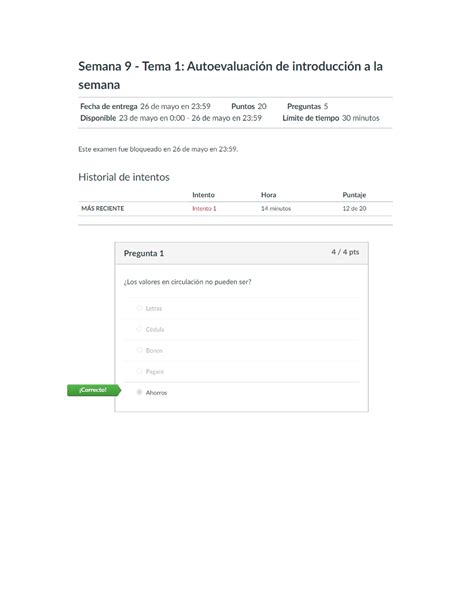This screenshot has width=474, height=613.
Task: Click the Este examen fue bloqueado notice
Action: click(x=158, y=149)
